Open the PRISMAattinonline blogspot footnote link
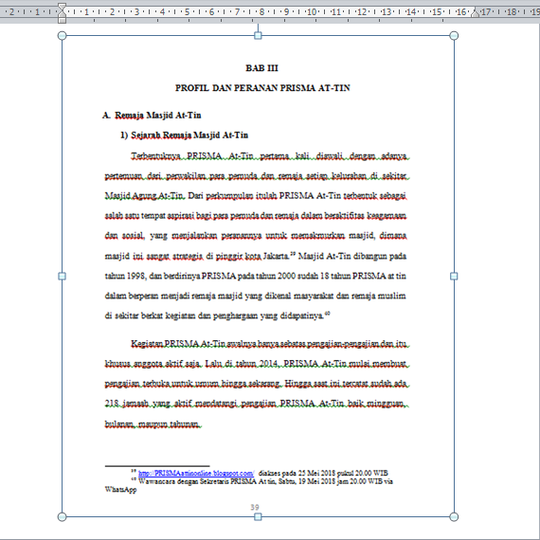 [x=196, y=473]
